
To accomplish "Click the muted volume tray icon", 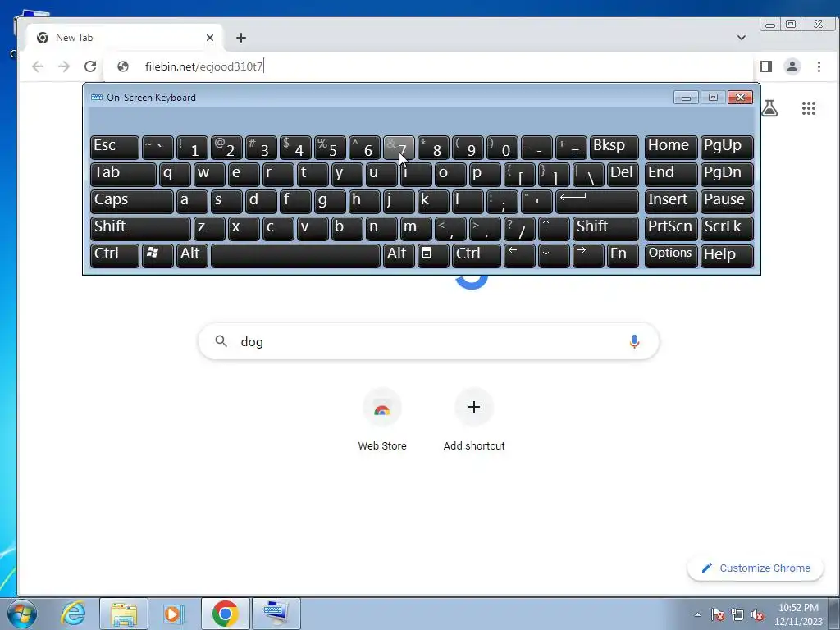I will pyautogui.click(x=757, y=615).
